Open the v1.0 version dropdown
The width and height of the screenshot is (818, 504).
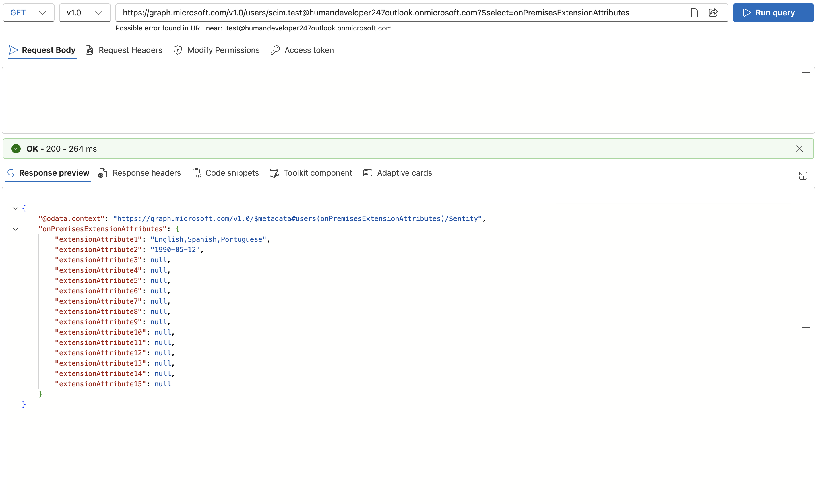click(x=85, y=13)
